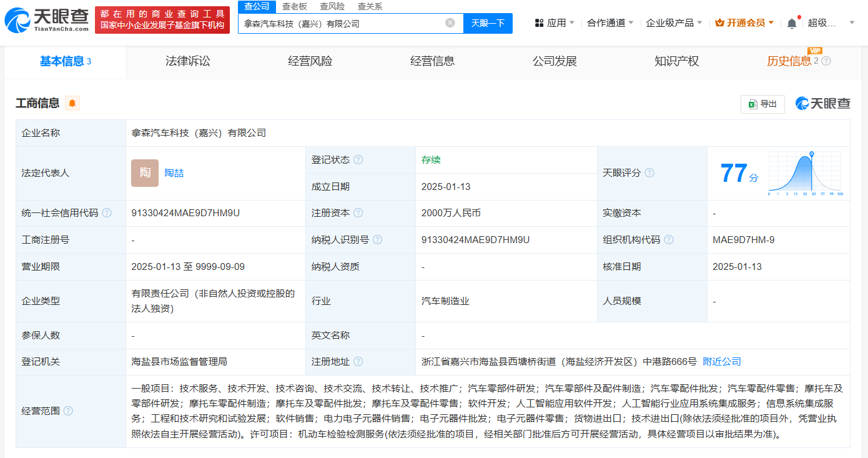Screen dimensions: 868x458
Task: Click help icon beside 注册地址
Action: click(x=358, y=362)
